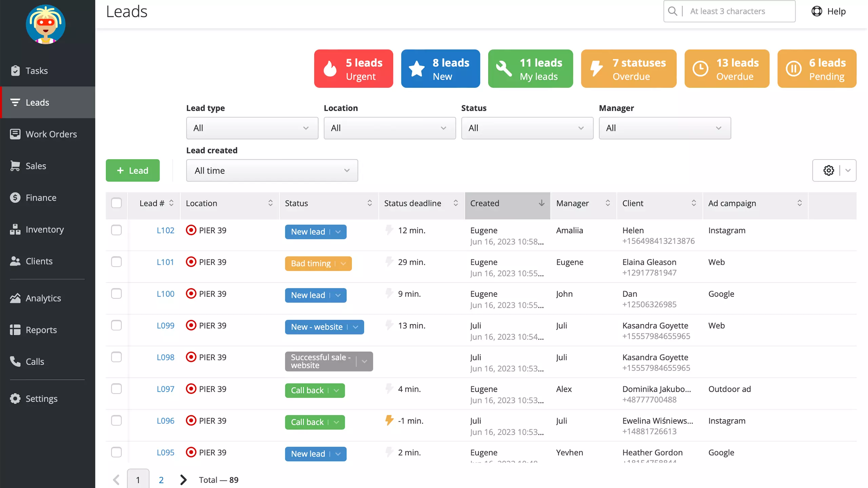Screen dimensions: 868x488
Task: Click the Add Lead button
Action: [x=132, y=170]
